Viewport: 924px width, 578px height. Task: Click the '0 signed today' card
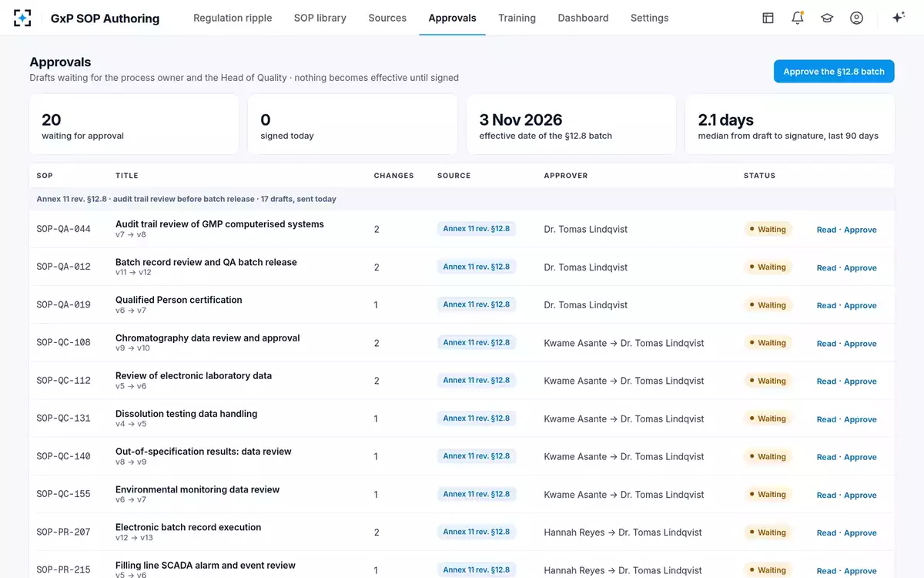point(353,125)
